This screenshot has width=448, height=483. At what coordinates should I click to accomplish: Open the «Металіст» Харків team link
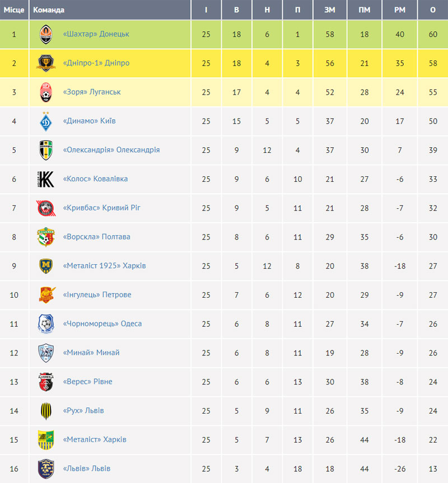[x=95, y=439]
